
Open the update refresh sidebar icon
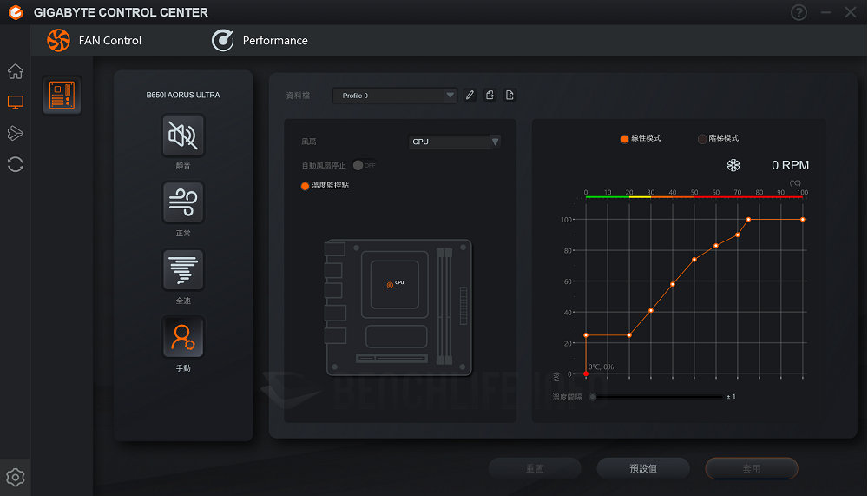16,164
